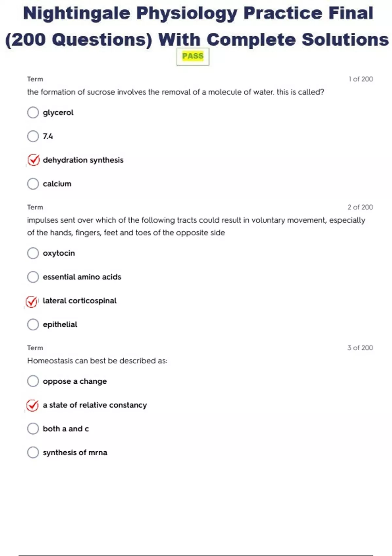
Task: Select the glycerol radio option
Action: pos(33,113)
